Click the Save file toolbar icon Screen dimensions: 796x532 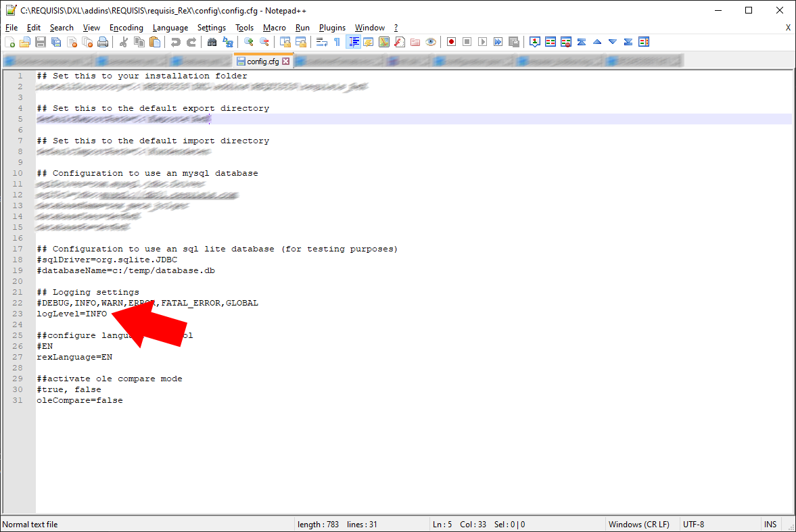click(41, 42)
